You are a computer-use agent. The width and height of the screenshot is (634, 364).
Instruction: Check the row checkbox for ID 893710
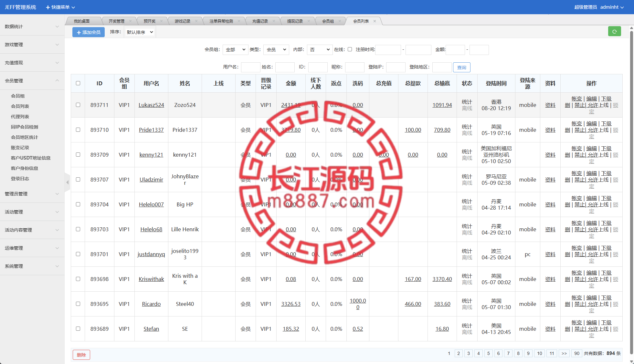(78, 130)
